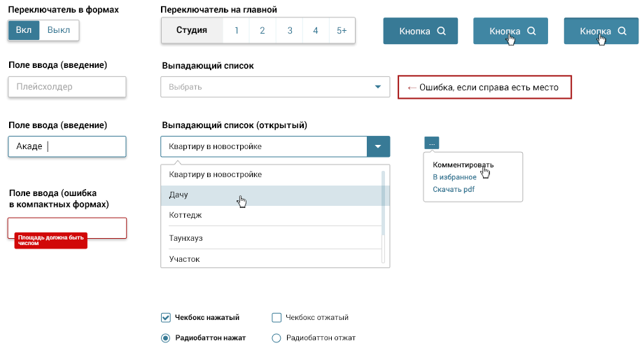Click the red-bordered error input field

pyautogui.click(x=67, y=228)
